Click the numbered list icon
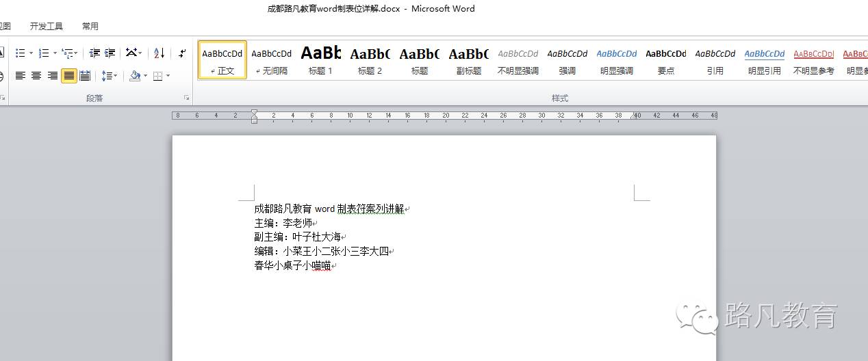This screenshot has width=868, height=361. pos(44,53)
